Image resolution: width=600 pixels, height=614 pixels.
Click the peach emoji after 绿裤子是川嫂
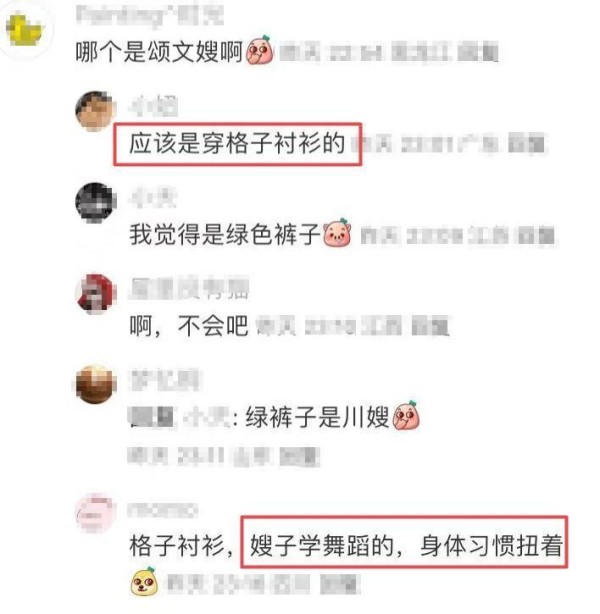(x=406, y=415)
